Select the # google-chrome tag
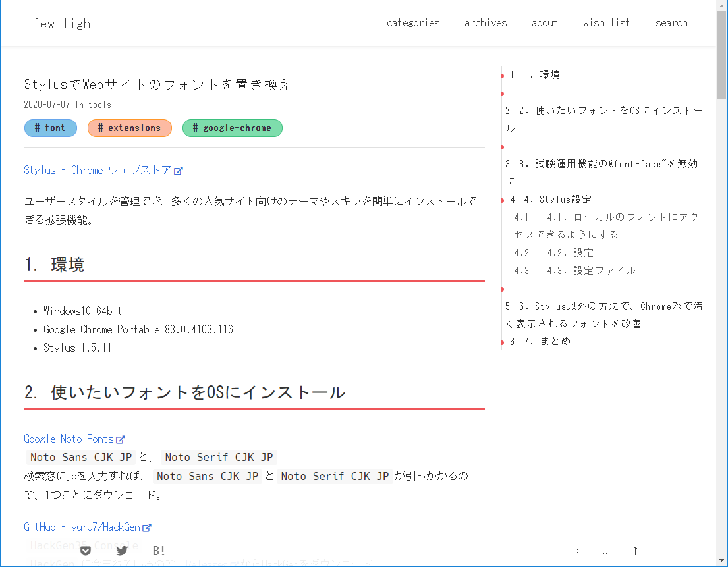The width and height of the screenshot is (728, 567). click(232, 128)
